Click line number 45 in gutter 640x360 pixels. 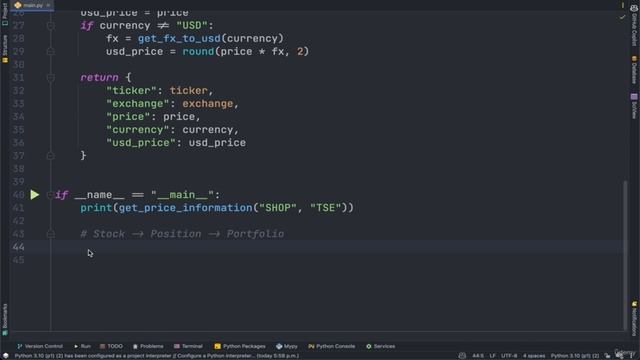coord(18,260)
